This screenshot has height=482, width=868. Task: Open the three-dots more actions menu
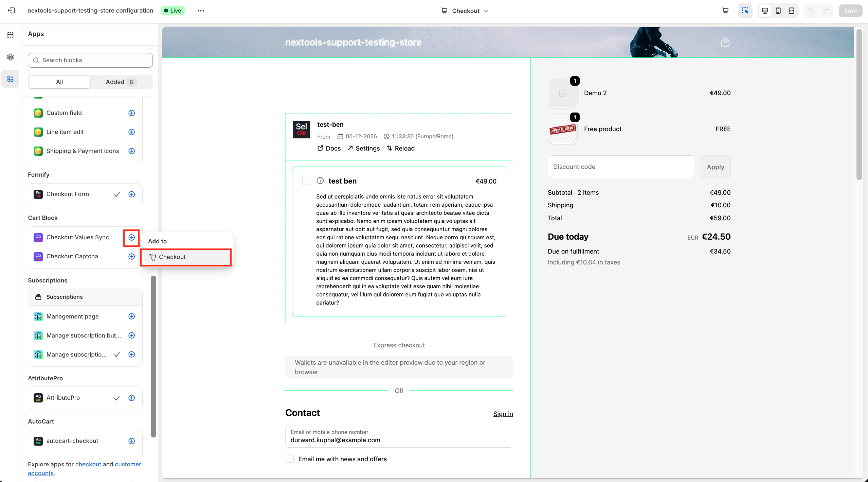click(201, 11)
